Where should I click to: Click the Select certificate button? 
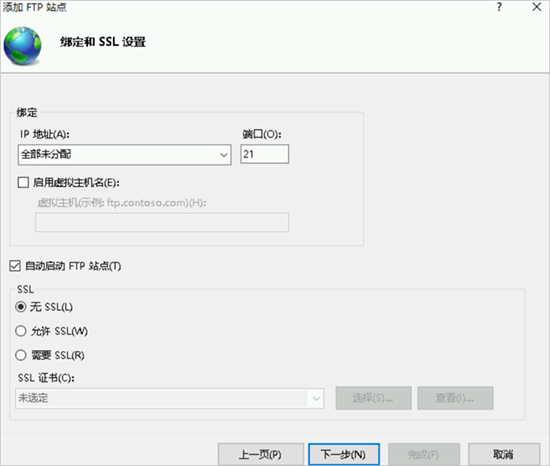pyautogui.click(x=373, y=398)
